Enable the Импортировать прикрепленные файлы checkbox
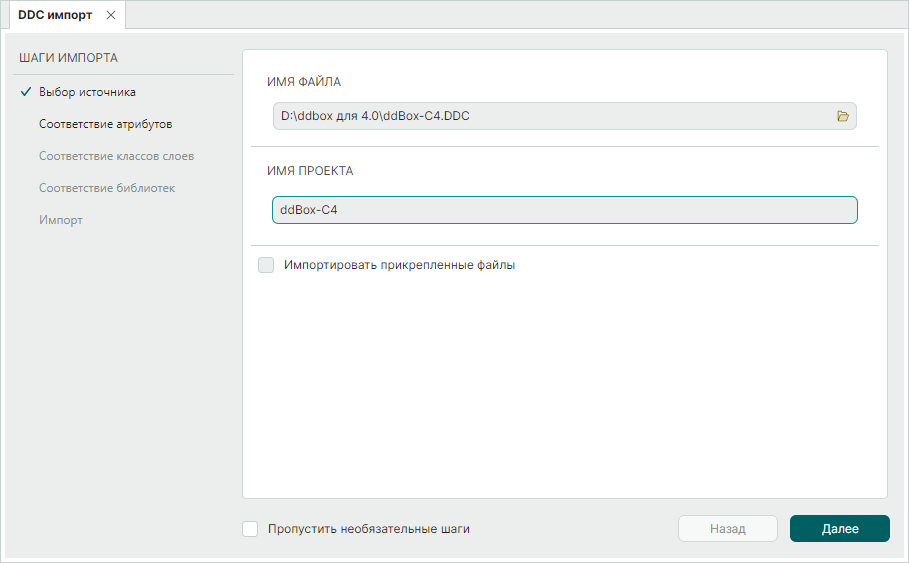Viewport: 909px width, 563px height. pyautogui.click(x=266, y=265)
